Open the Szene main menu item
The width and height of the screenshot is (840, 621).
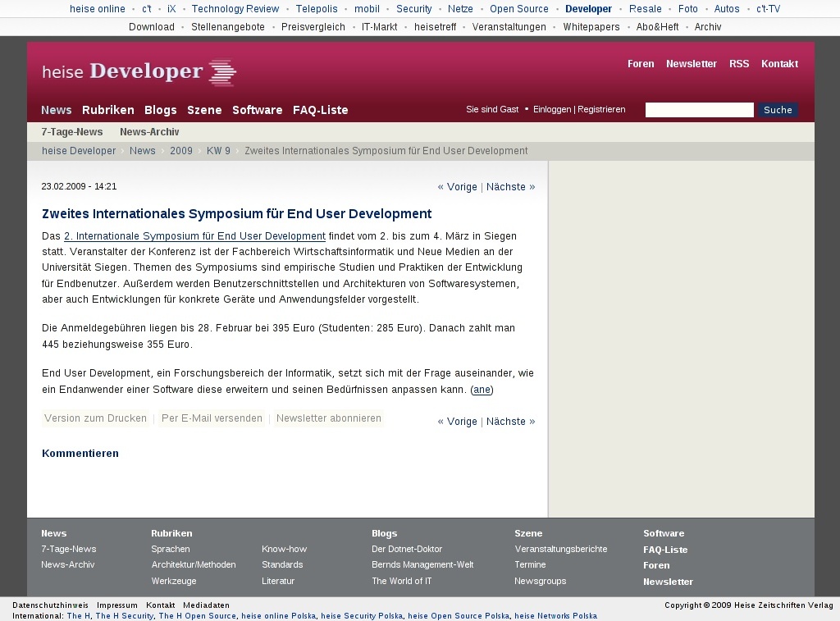[204, 110]
